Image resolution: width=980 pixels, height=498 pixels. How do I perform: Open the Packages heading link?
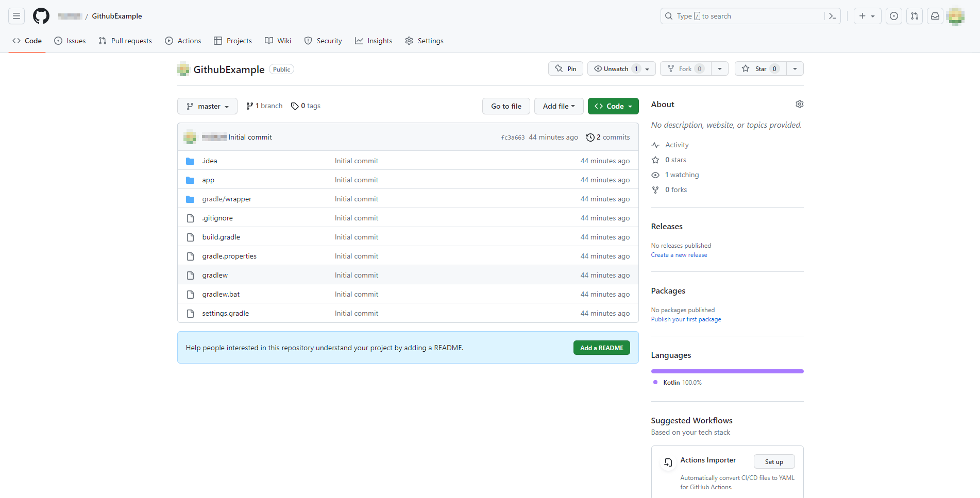(668, 291)
